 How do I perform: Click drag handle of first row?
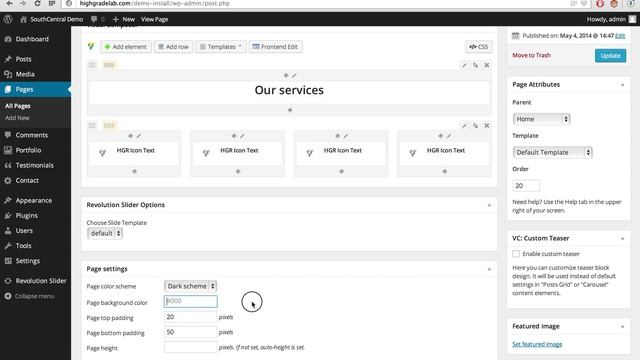(92, 65)
